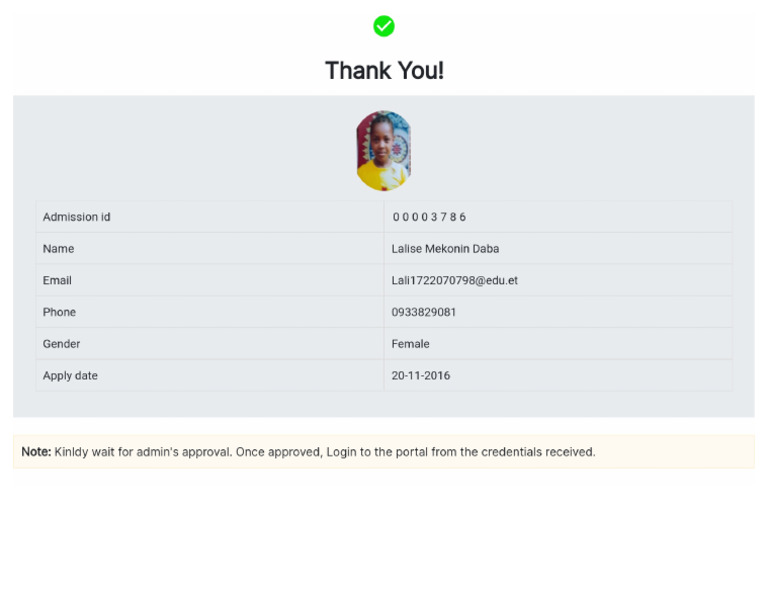Click the bold Note: label
Viewport: 768px width, 594px height.
pyautogui.click(x=36, y=452)
